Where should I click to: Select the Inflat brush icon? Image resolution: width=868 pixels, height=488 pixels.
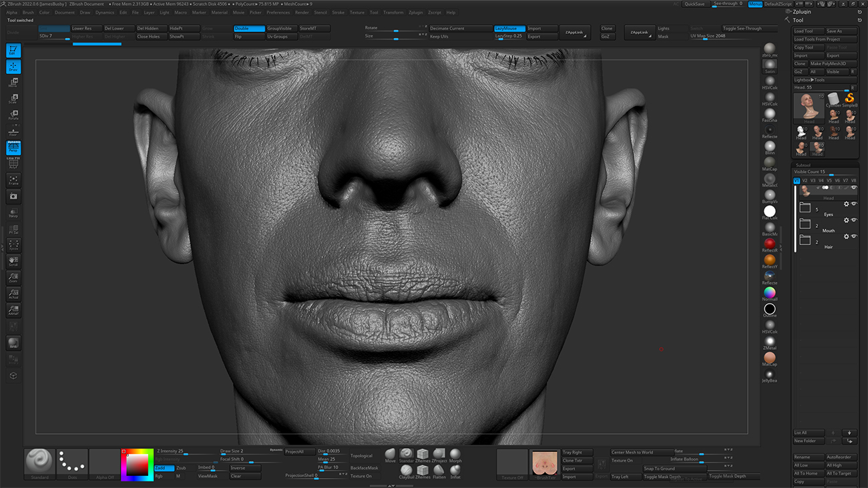click(455, 470)
